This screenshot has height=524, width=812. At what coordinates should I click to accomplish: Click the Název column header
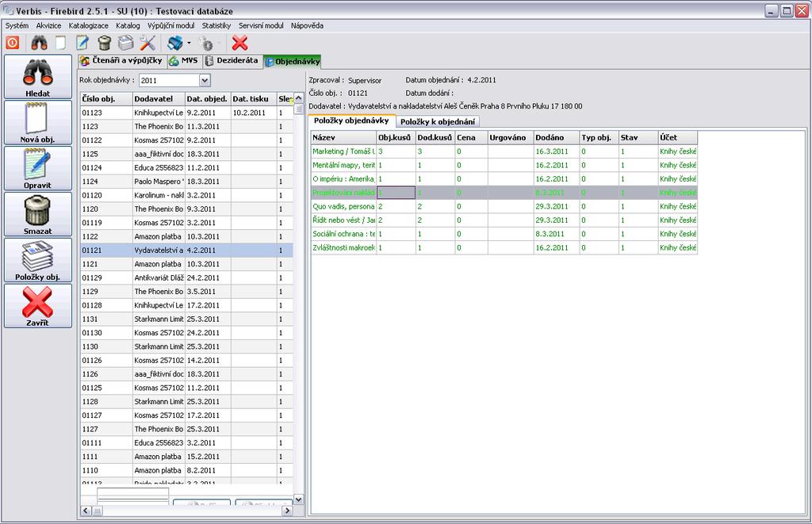pyautogui.click(x=343, y=138)
